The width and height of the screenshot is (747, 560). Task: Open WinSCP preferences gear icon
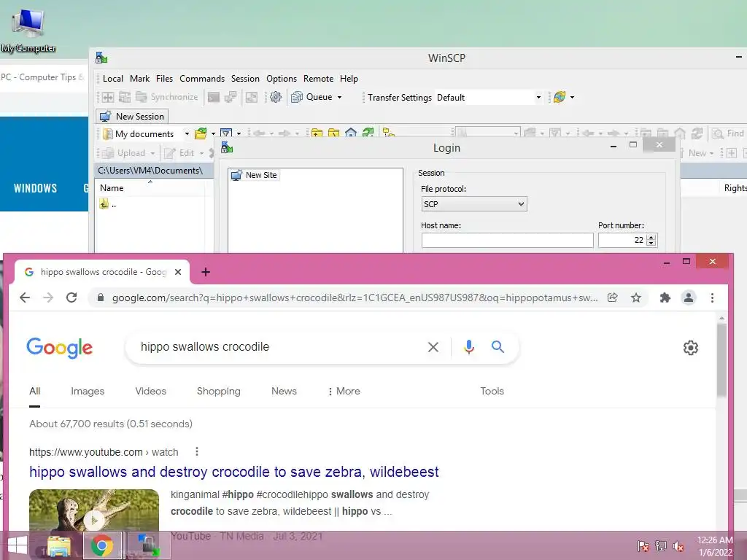pos(275,97)
